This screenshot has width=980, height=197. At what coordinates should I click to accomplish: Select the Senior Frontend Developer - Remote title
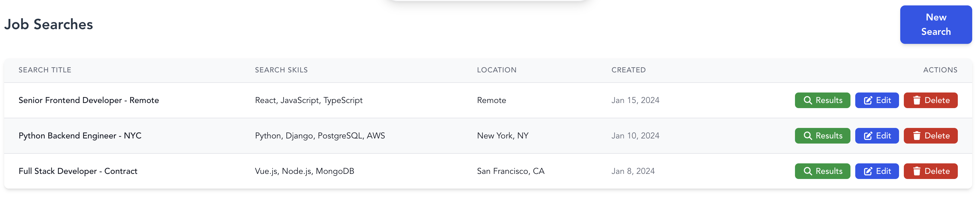89,100
